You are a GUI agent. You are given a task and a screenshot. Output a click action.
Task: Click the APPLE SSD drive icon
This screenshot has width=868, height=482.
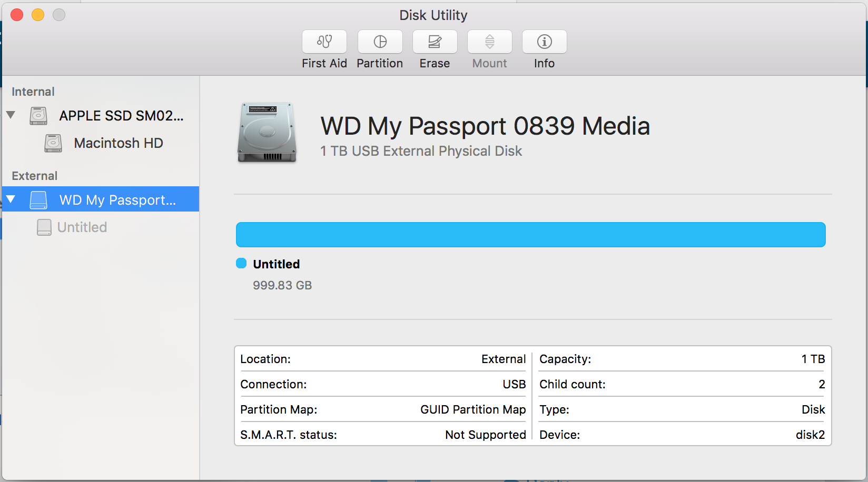coord(38,116)
